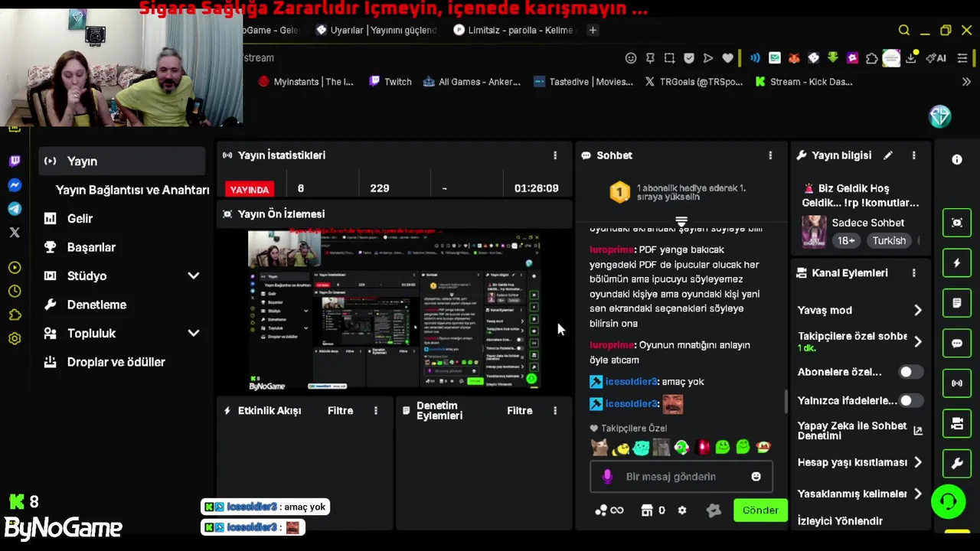Click the stream preview thumbnail

point(395,311)
